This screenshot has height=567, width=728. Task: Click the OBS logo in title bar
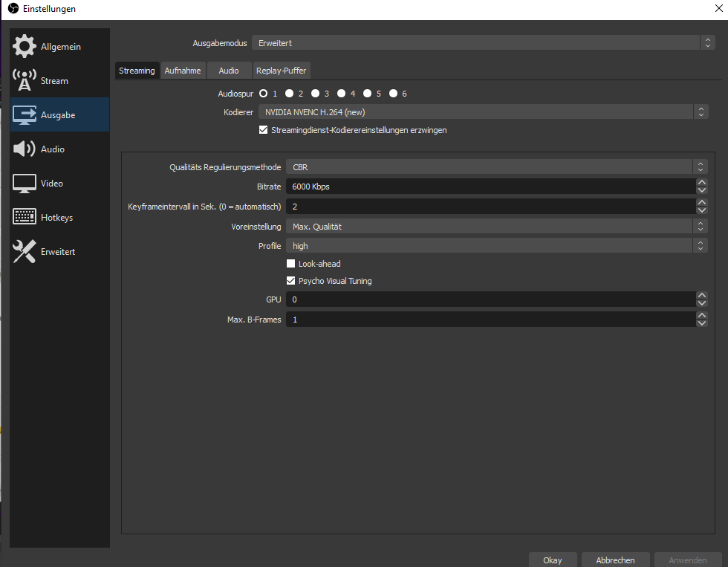[x=12, y=9]
